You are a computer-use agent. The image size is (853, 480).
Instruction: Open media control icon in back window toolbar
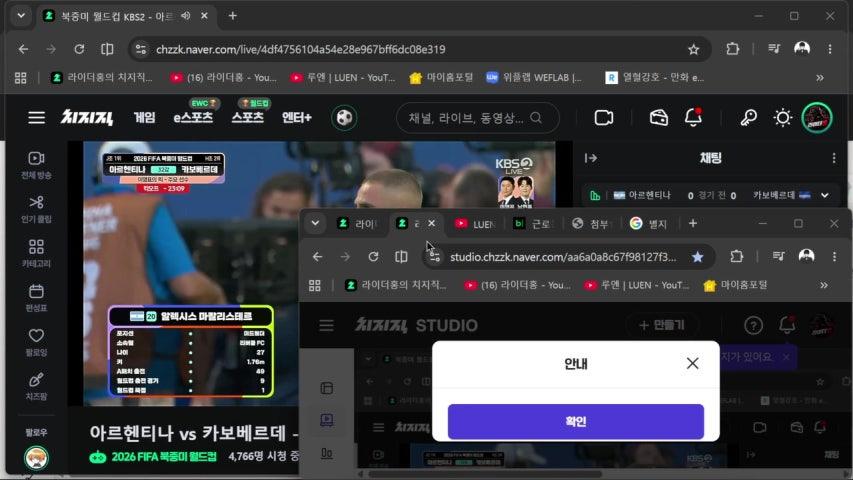click(774, 49)
